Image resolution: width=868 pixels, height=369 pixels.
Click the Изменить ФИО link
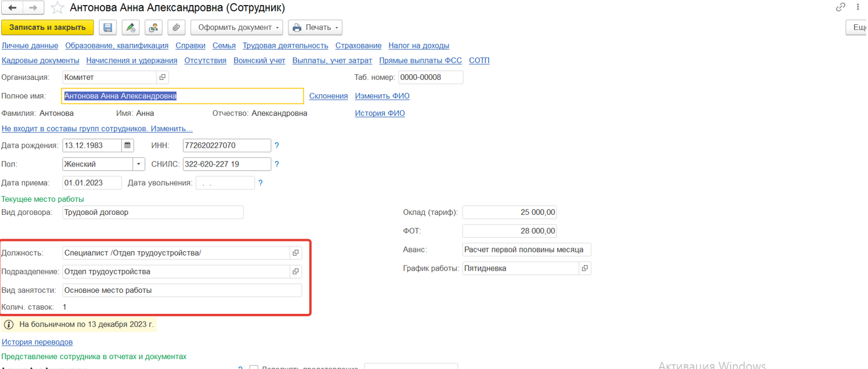coord(382,96)
